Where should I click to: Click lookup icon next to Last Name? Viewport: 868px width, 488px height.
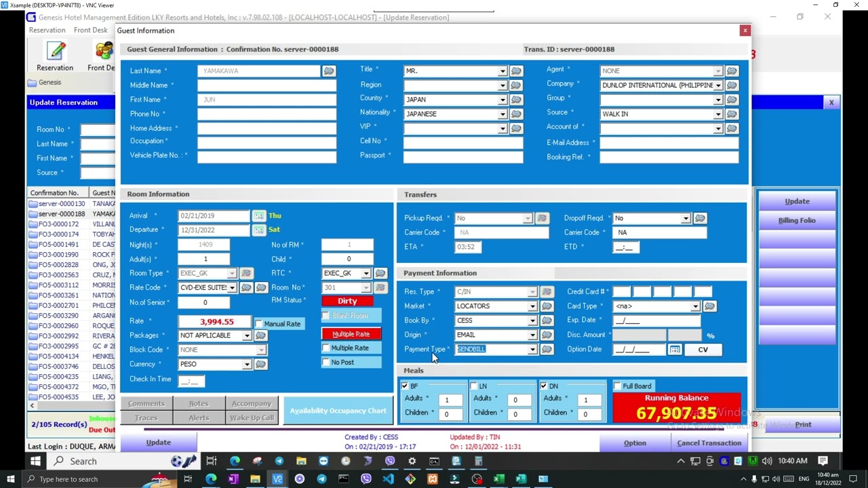coord(329,71)
